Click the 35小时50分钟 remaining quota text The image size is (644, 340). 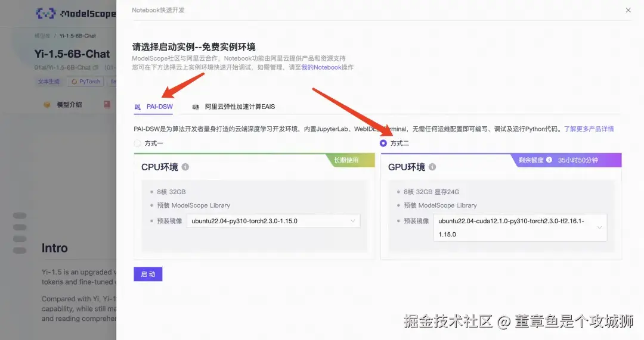click(x=577, y=160)
